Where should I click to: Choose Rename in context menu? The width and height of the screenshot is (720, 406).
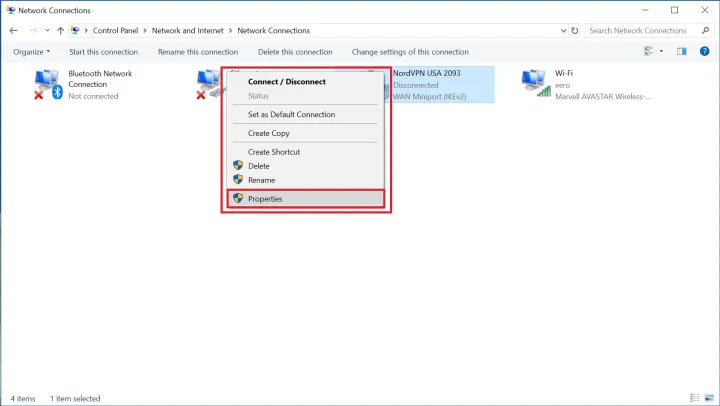(x=261, y=180)
